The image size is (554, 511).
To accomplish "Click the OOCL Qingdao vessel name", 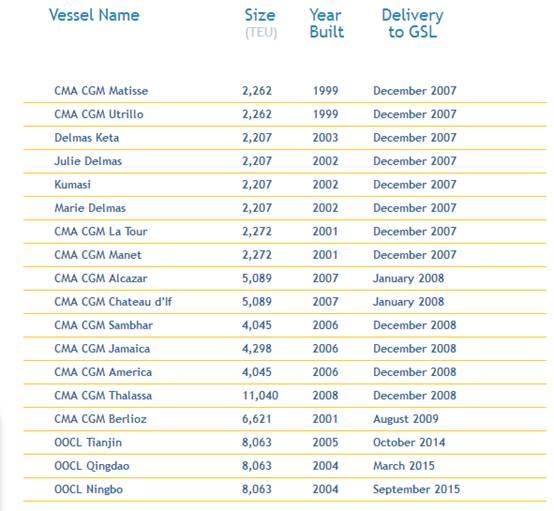I will pyautogui.click(x=92, y=466).
